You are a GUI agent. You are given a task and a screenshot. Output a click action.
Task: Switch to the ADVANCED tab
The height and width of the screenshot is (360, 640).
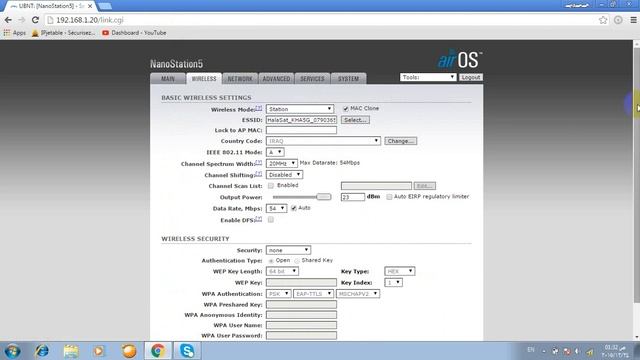(x=276, y=79)
